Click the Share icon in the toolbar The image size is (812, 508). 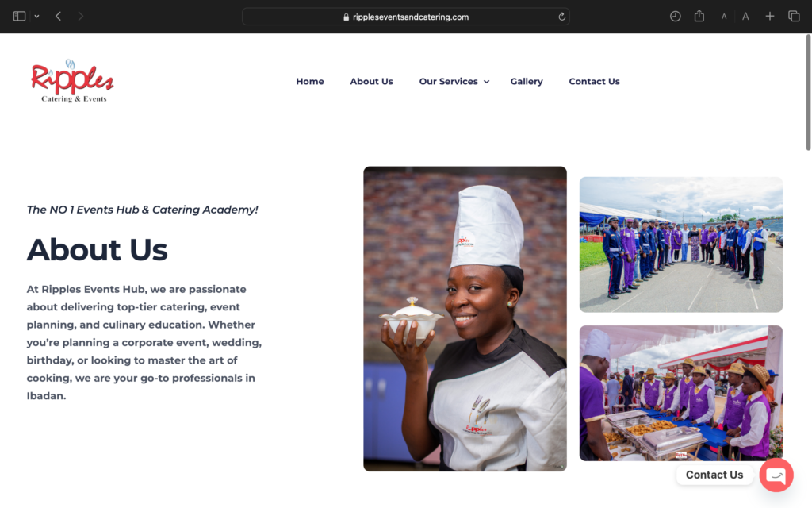[x=699, y=16]
